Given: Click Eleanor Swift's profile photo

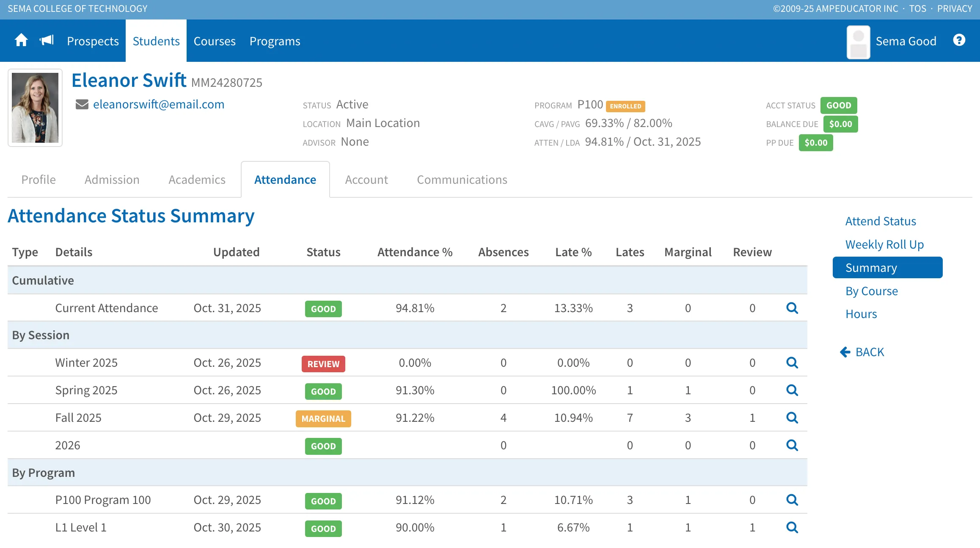Looking at the screenshot, I should coord(35,108).
